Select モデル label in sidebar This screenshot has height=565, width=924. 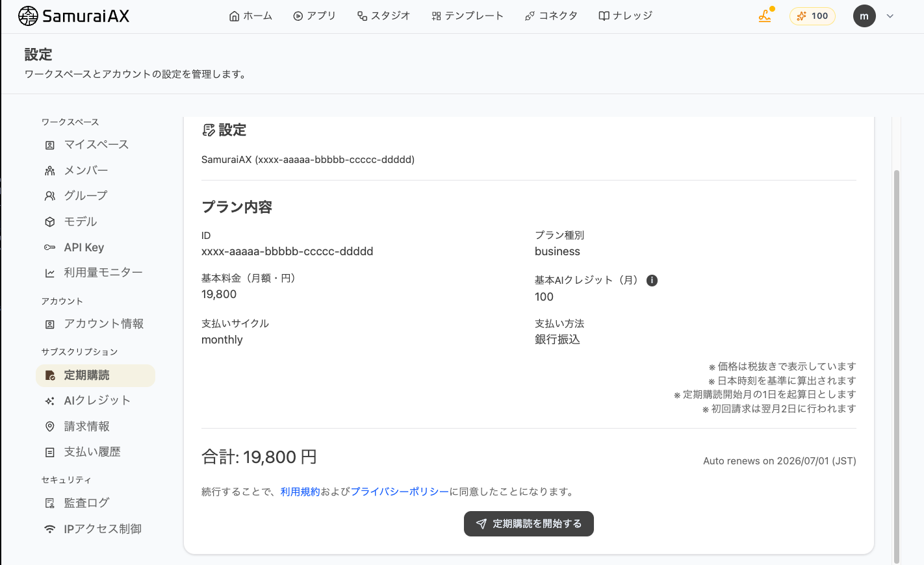pyautogui.click(x=81, y=221)
